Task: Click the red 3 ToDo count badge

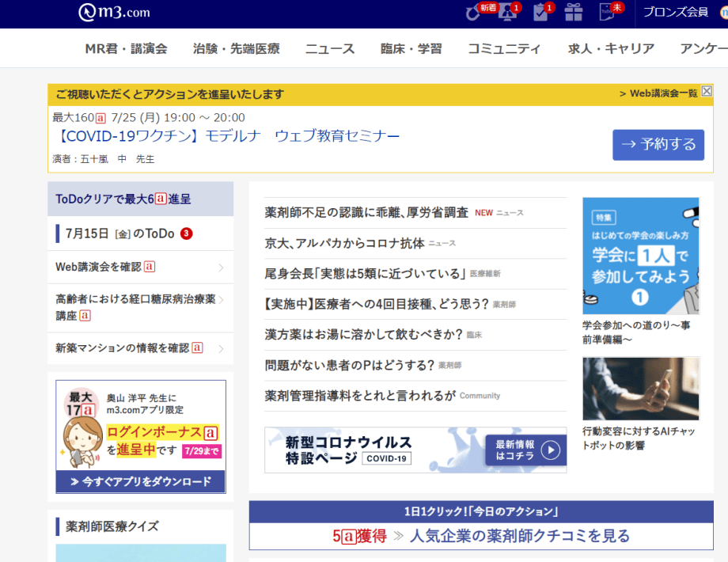Action: 186,234
